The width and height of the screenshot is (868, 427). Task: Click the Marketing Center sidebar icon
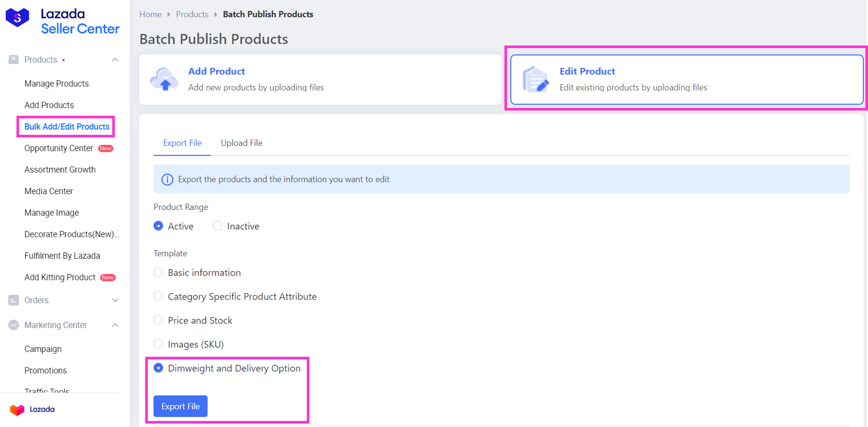[13, 325]
